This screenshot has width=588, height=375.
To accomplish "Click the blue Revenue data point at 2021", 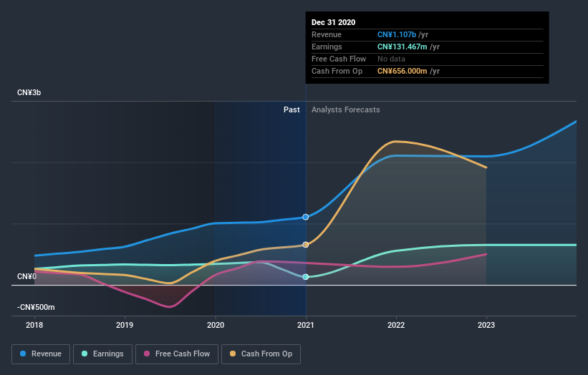I will coord(306,217).
